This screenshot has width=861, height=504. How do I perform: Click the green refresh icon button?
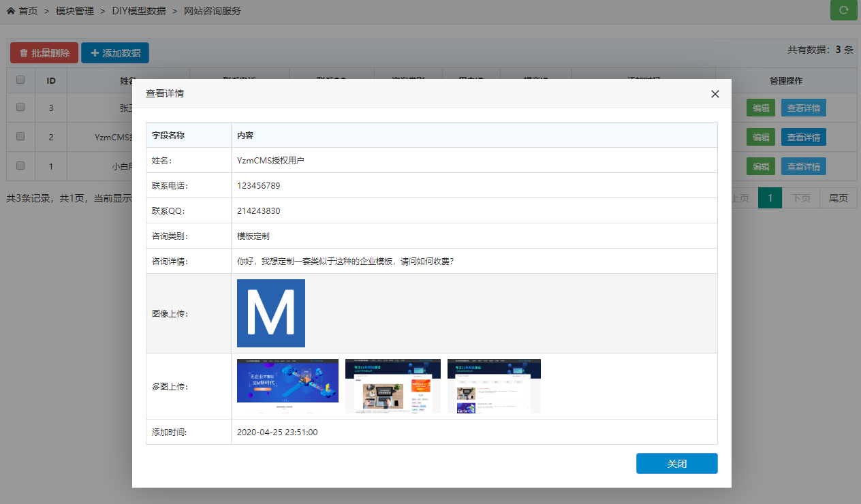(843, 10)
